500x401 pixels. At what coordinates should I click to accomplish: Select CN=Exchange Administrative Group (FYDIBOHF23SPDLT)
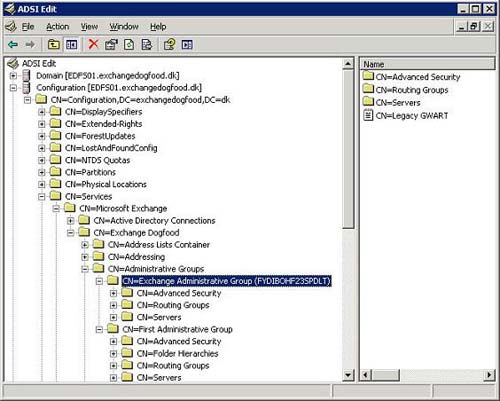click(x=226, y=281)
